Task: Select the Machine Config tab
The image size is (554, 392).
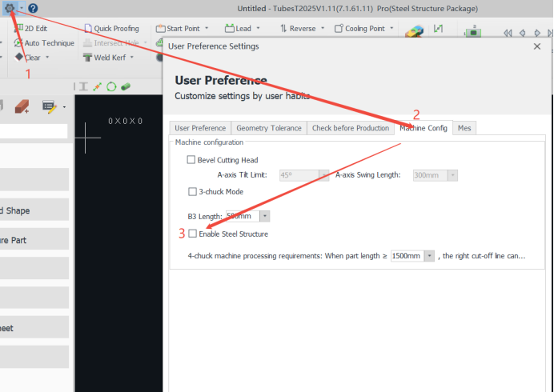Action: pos(424,128)
